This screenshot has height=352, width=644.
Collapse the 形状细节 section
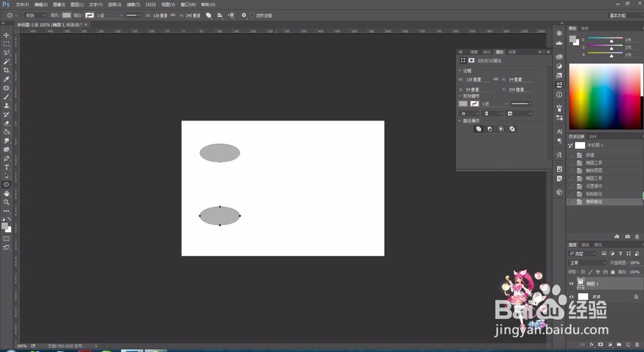(460, 96)
